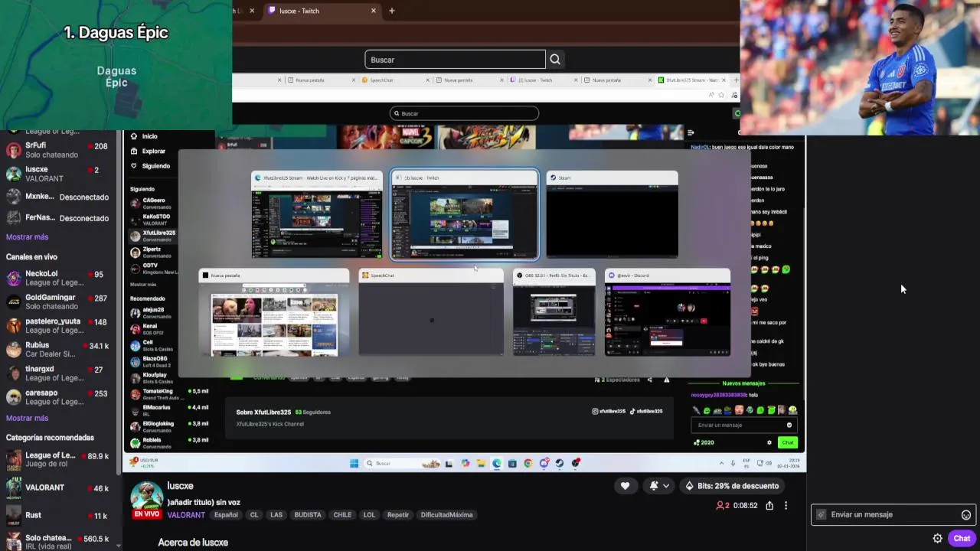Open a new browser tab with plus
Viewport: 980px width, 551px height.
click(x=392, y=11)
